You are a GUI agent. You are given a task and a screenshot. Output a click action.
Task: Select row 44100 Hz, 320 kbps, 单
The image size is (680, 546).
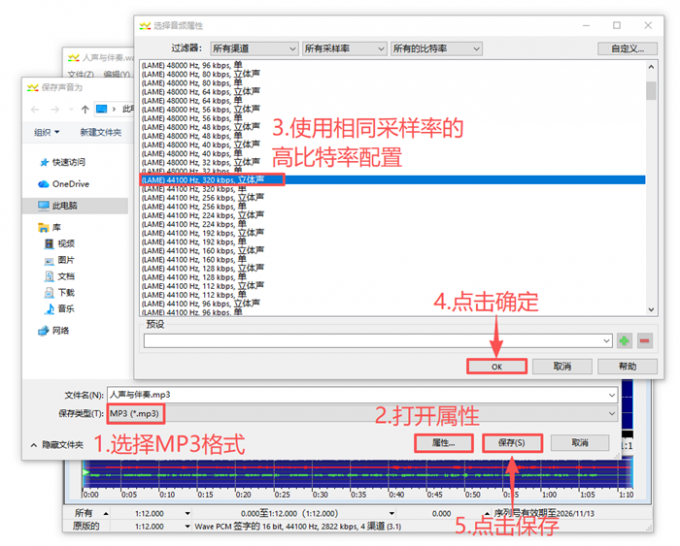[393, 189]
